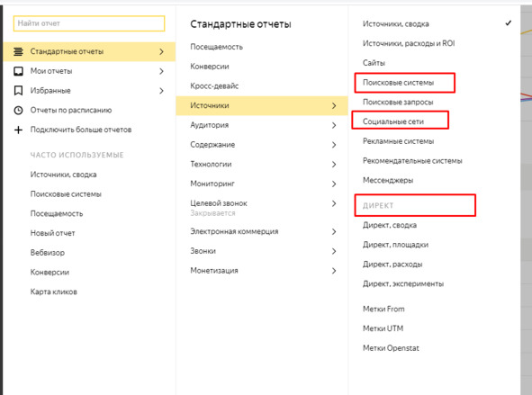Expand Мои отчеты with its chevron
This screenshot has width=532, height=395.
tap(161, 71)
